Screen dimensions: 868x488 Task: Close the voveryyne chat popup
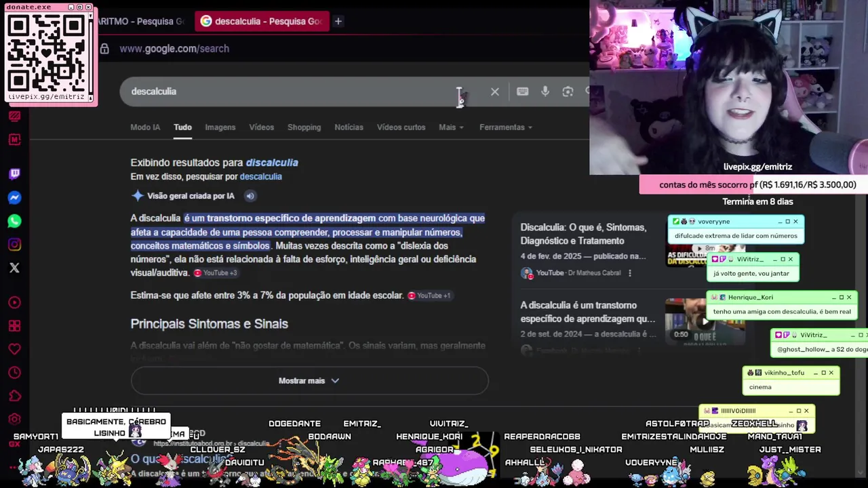795,222
